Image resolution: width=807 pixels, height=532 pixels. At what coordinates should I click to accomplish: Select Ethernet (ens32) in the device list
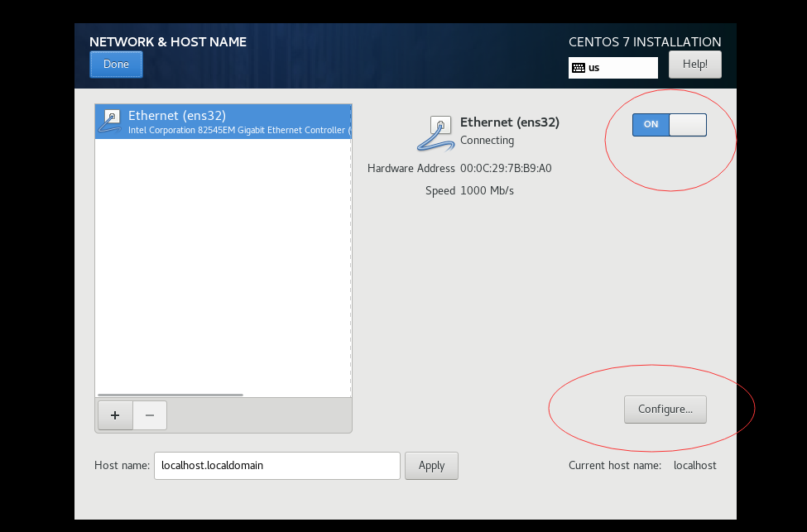tap(223, 122)
